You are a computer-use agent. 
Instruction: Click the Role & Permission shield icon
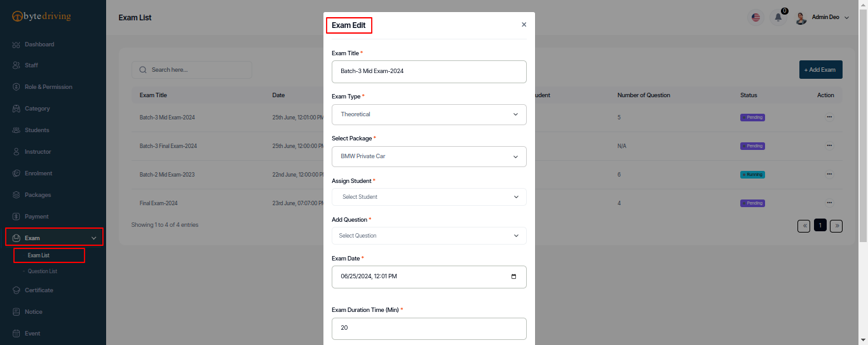pyautogui.click(x=17, y=87)
